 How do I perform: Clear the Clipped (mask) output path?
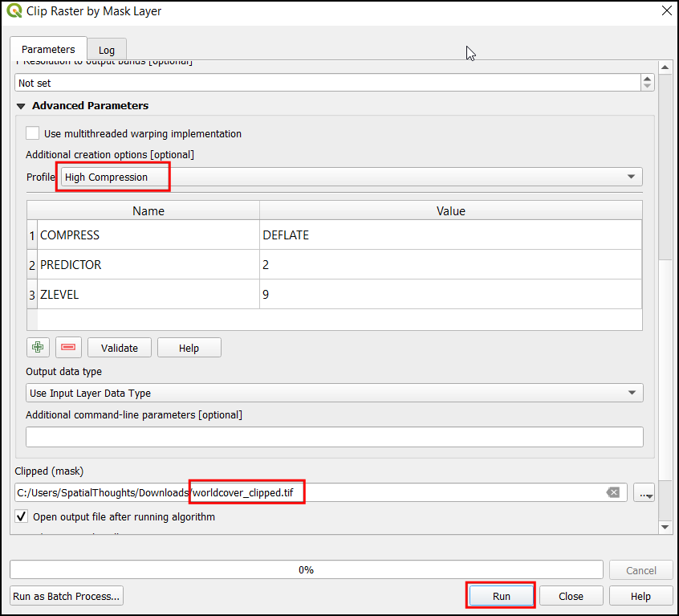click(613, 492)
